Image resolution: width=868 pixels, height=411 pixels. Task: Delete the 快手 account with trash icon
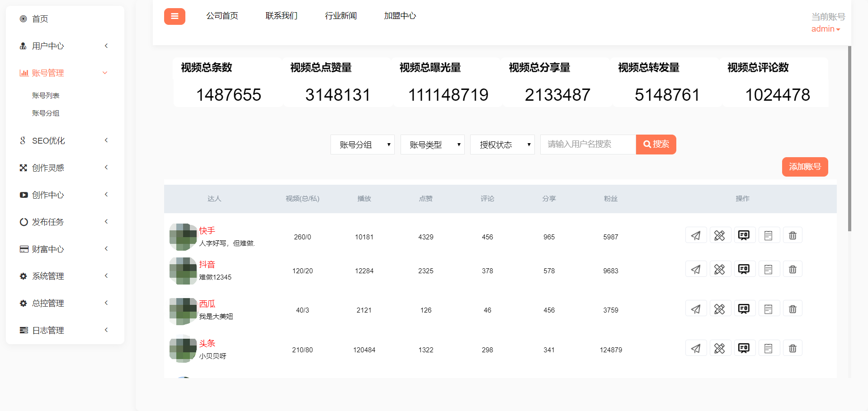pyautogui.click(x=793, y=235)
